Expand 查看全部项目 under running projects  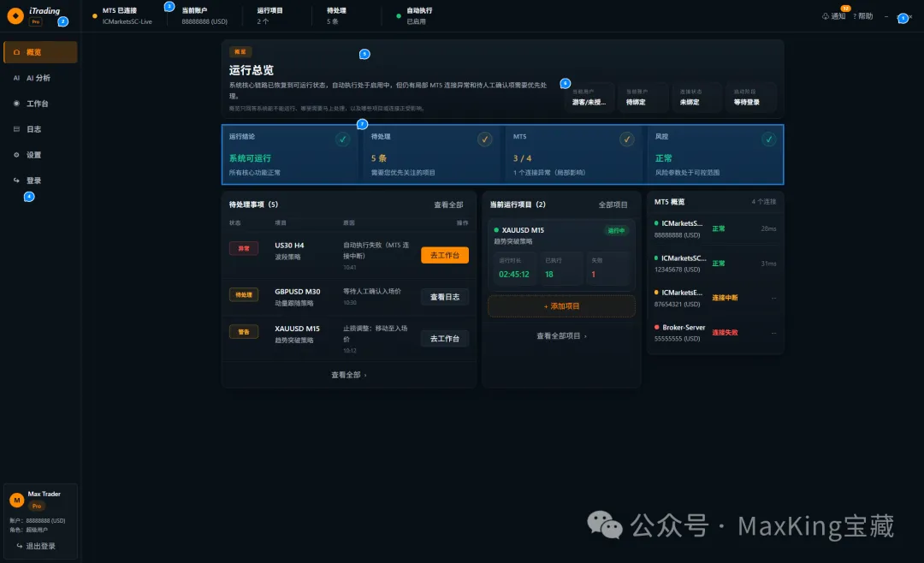(561, 336)
